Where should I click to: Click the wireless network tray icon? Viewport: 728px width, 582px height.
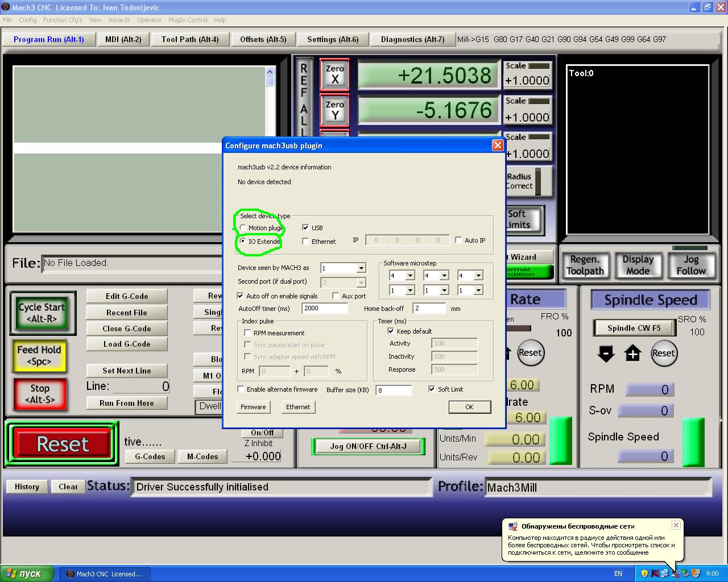pyautogui.click(x=675, y=573)
